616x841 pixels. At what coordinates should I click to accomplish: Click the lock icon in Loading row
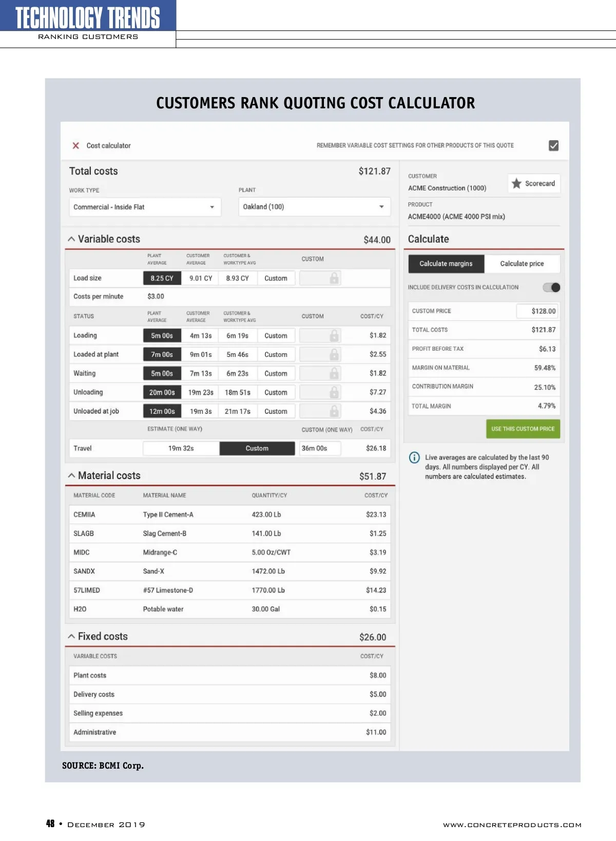coord(334,336)
